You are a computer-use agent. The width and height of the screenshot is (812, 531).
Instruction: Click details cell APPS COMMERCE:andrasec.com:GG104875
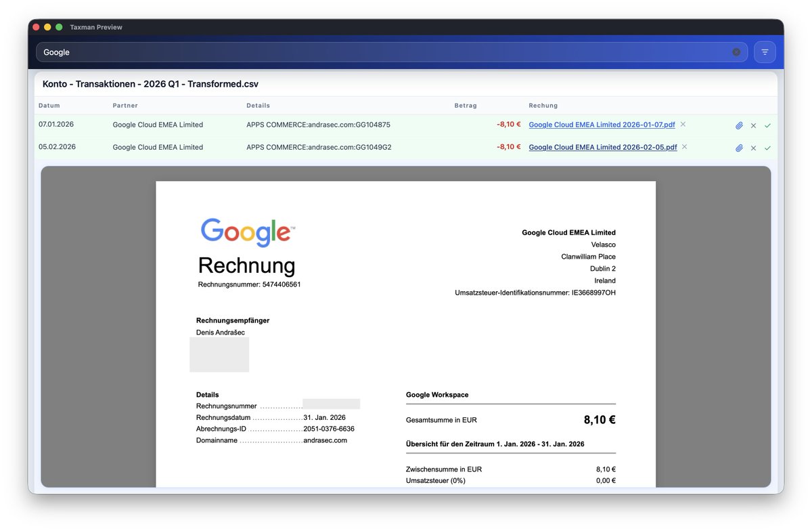(x=318, y=125)
